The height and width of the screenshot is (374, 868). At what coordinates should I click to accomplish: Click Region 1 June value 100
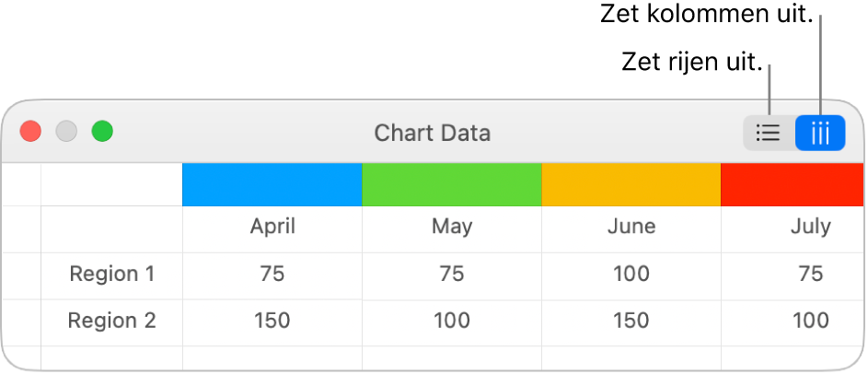tap(631, 274)
